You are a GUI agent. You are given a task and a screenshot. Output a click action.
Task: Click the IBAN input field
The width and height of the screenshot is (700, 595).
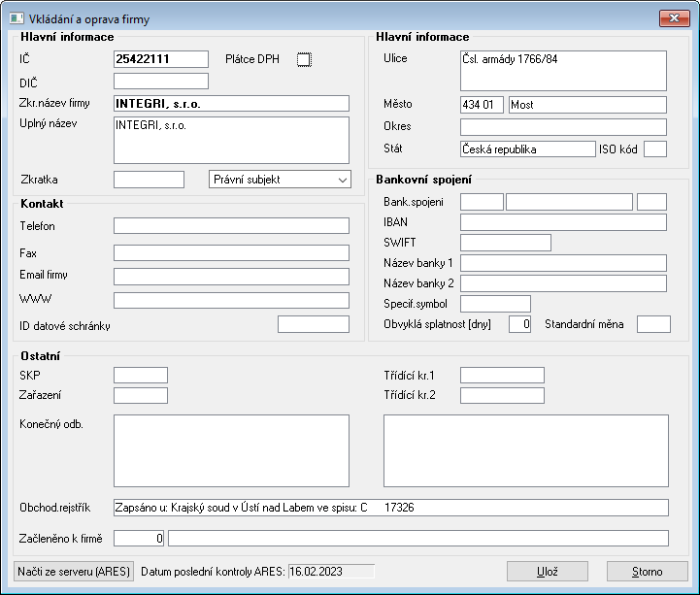(563, 222)
